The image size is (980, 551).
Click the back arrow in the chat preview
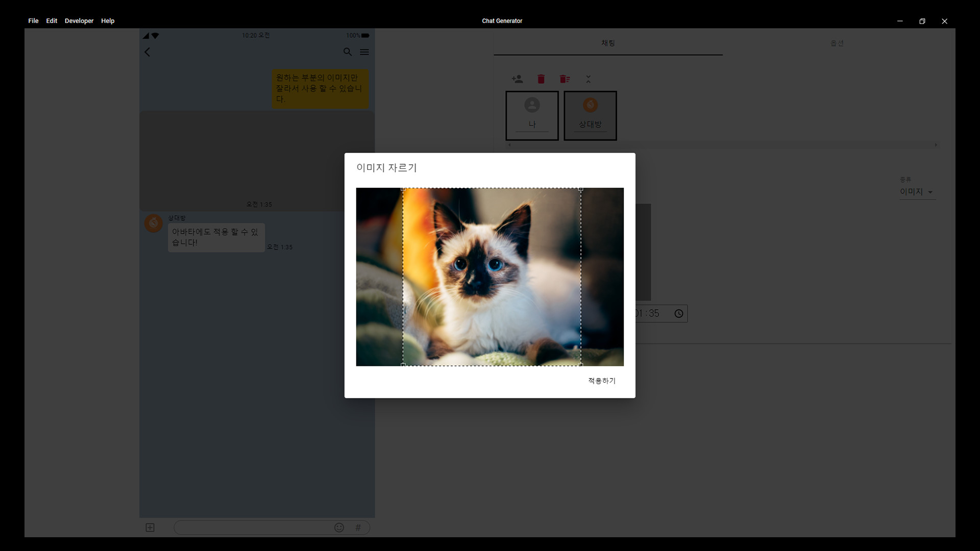click(147, 52)
